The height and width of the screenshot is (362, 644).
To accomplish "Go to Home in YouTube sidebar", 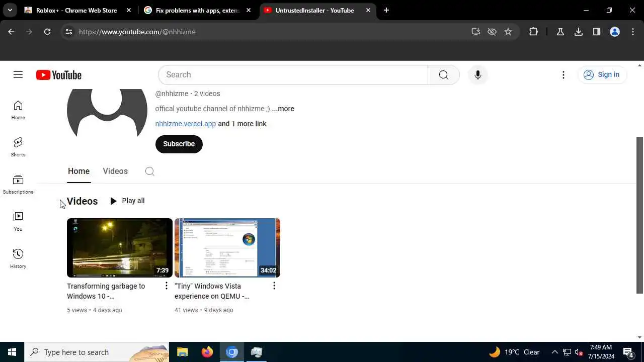I will (x=18, y=110).
